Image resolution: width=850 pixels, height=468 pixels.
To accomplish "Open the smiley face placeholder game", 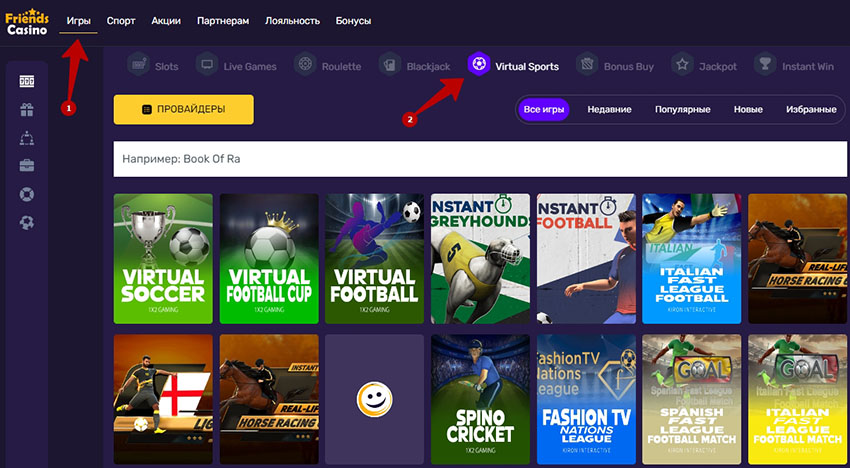I will [x=375, y=399].
